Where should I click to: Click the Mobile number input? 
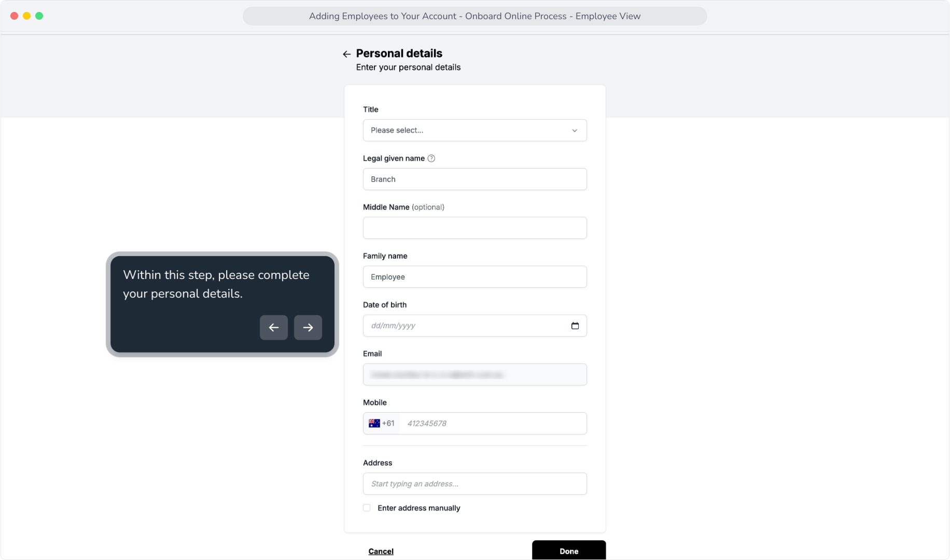[x=493, y=423]
